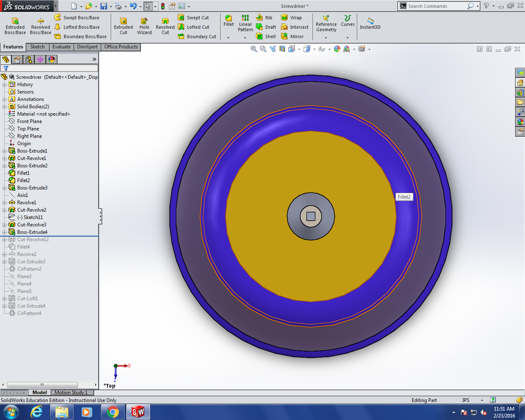Open the FeatureManager design tree tab

pyautogui.click(x=6, y=59)
